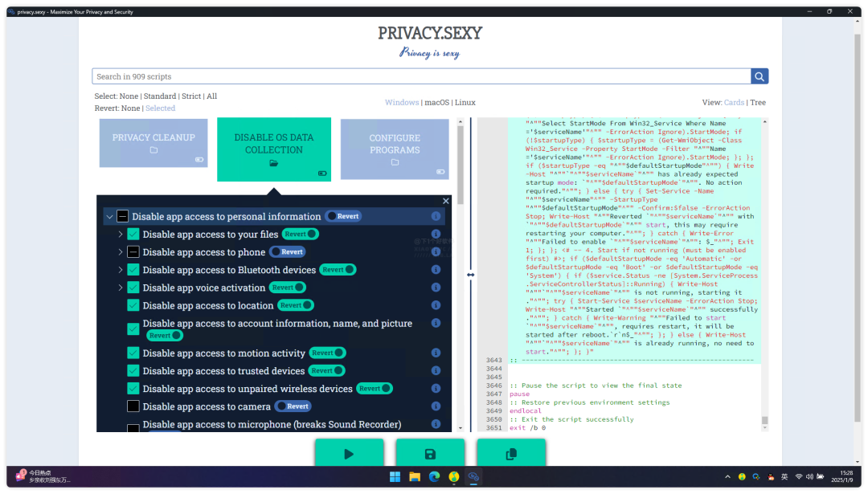The height and width of the screenshot is (494, 868).
Task: Uncheck Disable app voice activation
Action: tap(133, 287)
